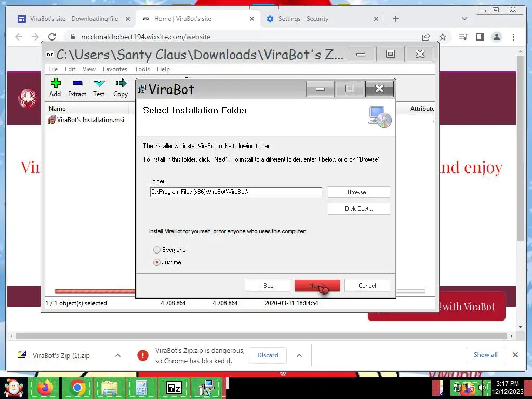This screenshot has height=399, width=532.
Task: Expand options for the blocked download
Action: [x=299, y=355]
